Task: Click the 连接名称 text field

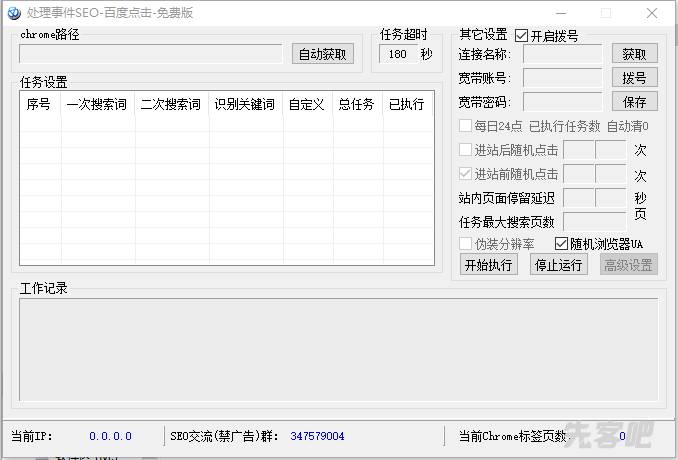Action: click(562, 54)
